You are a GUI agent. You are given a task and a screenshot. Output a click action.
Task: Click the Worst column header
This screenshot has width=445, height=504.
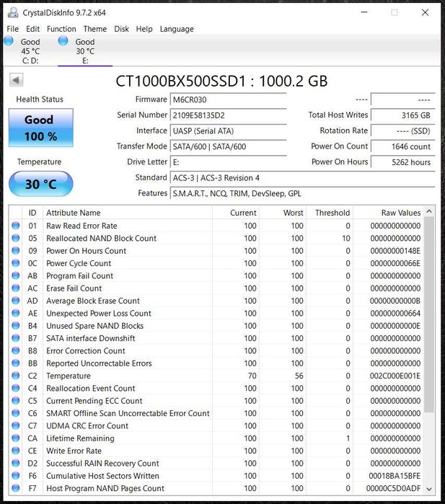283,213
